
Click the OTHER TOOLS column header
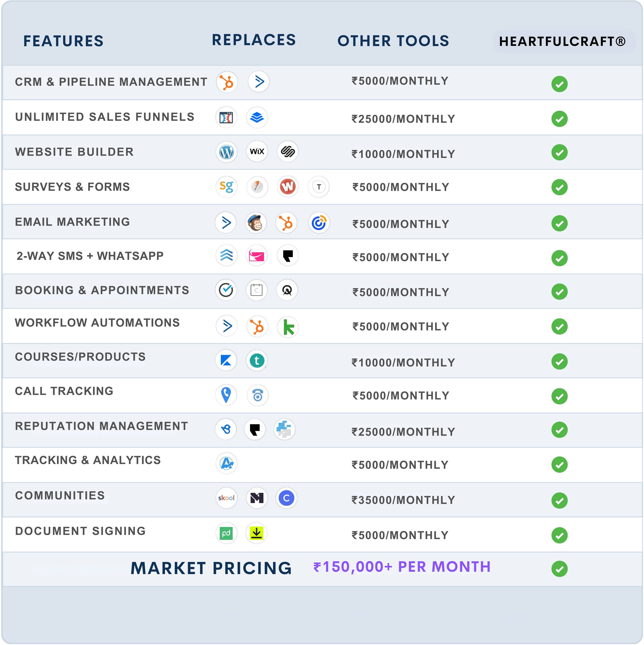(393, 41)
